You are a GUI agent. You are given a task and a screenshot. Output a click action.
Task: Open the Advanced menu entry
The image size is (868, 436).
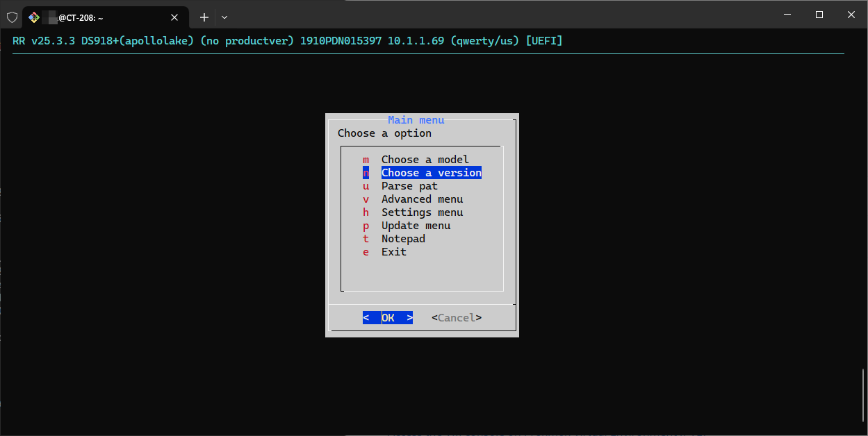[422, 199]
